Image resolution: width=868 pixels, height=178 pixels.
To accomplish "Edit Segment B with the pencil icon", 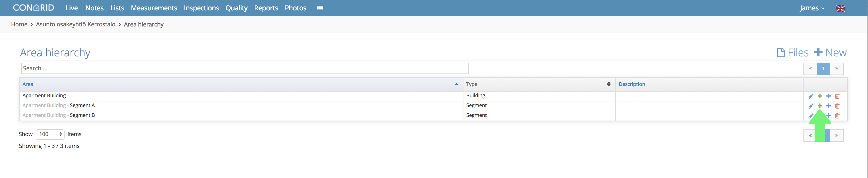I will pyautogui.click(x=811, y=116).
